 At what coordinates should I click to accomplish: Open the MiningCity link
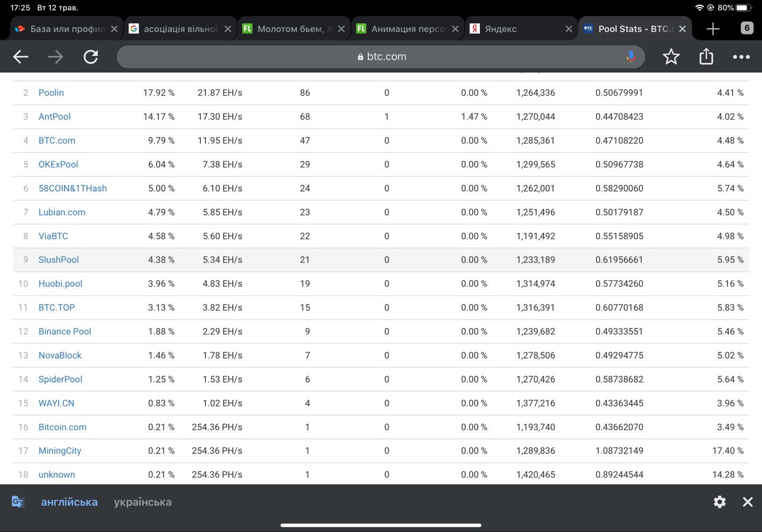tap(60, 450)
